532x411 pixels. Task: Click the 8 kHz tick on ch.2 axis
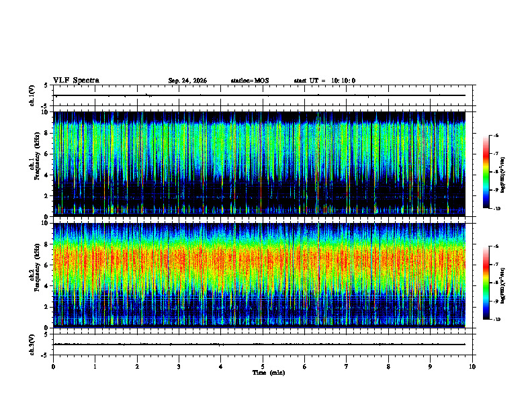click(x=48, y=244)
